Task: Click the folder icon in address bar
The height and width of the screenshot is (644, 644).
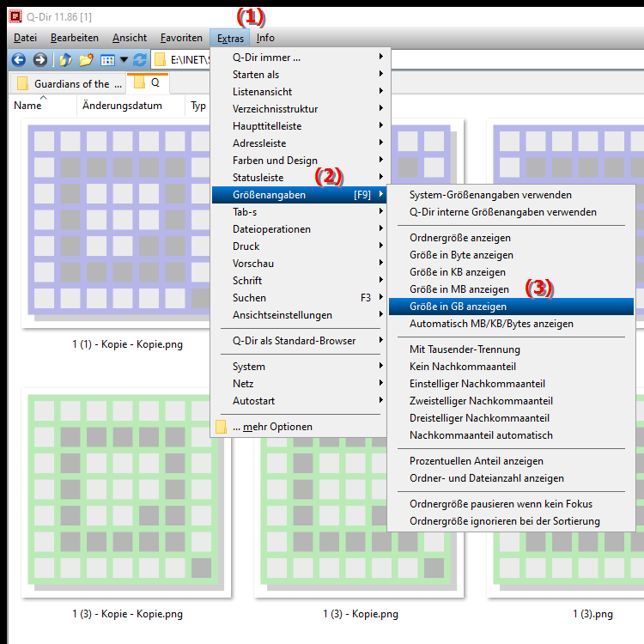Action: pos(161,60)
